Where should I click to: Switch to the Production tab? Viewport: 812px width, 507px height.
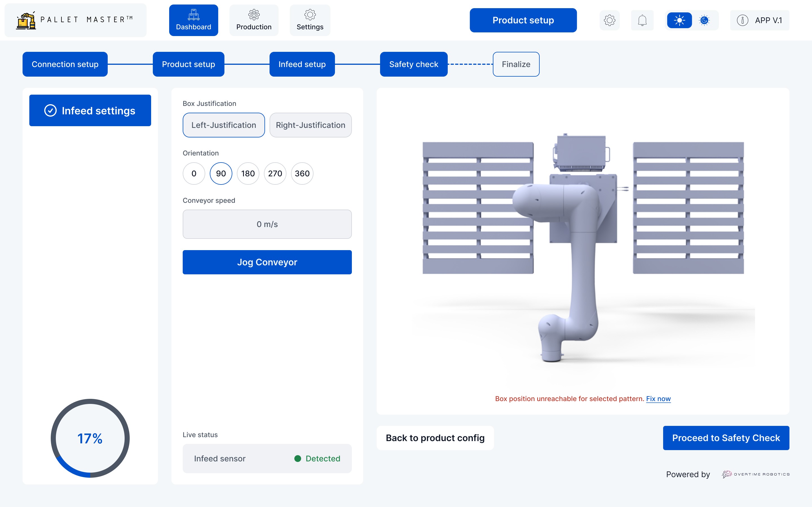coord(254,20)
